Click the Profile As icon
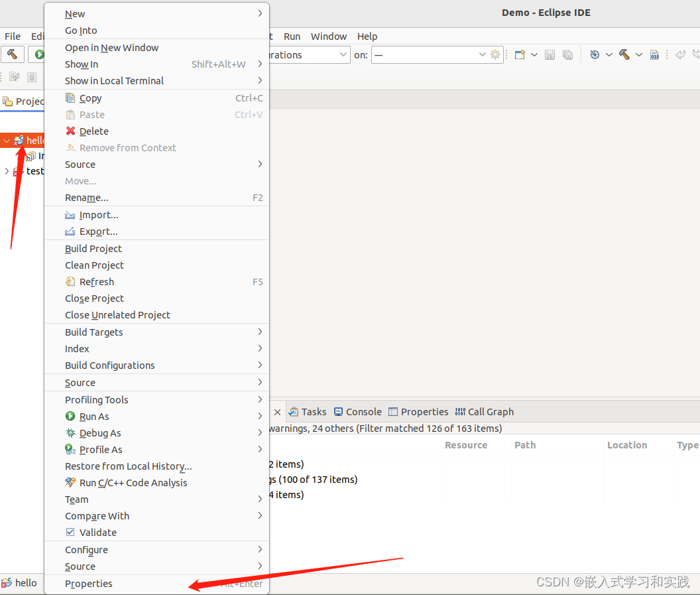Viewport: 700px width, 595px height. [70, 449]
